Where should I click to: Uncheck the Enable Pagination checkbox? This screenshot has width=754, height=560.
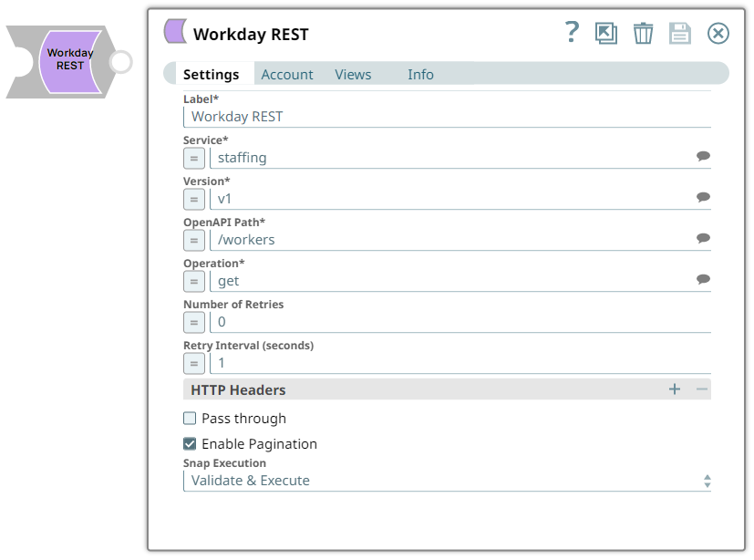[190, 443]
